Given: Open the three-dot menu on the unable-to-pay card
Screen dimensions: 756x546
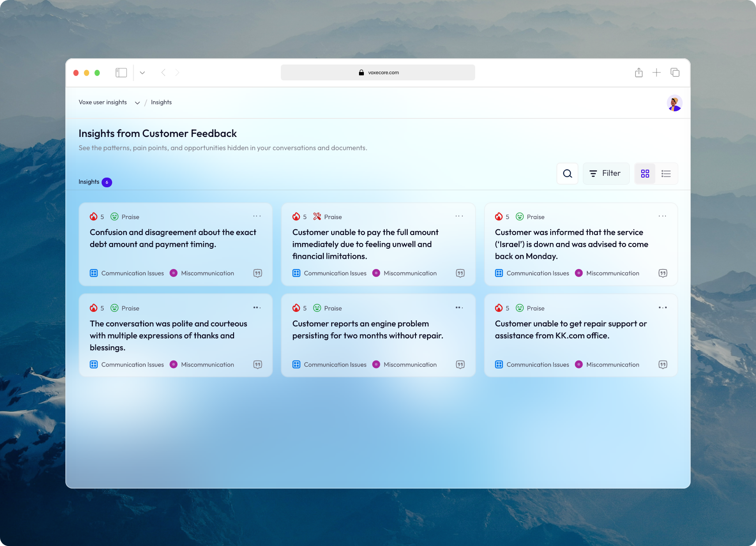Looking at the screenshot, I should (459, 216).
